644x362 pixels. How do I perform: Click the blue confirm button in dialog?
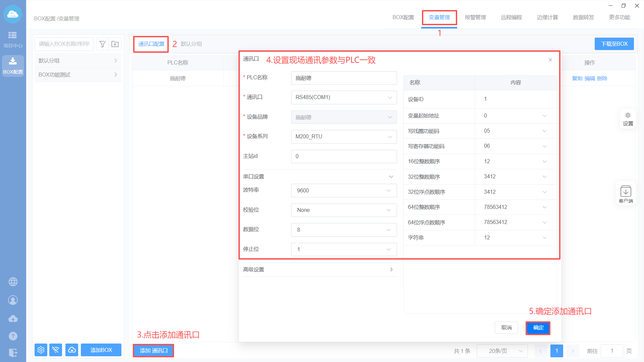tap(538, 328)
